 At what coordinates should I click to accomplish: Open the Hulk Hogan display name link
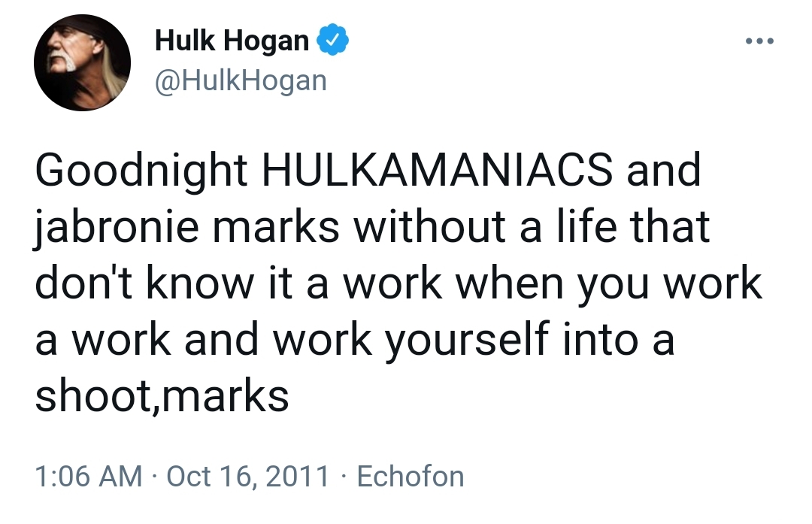click(x=232, y=40)
